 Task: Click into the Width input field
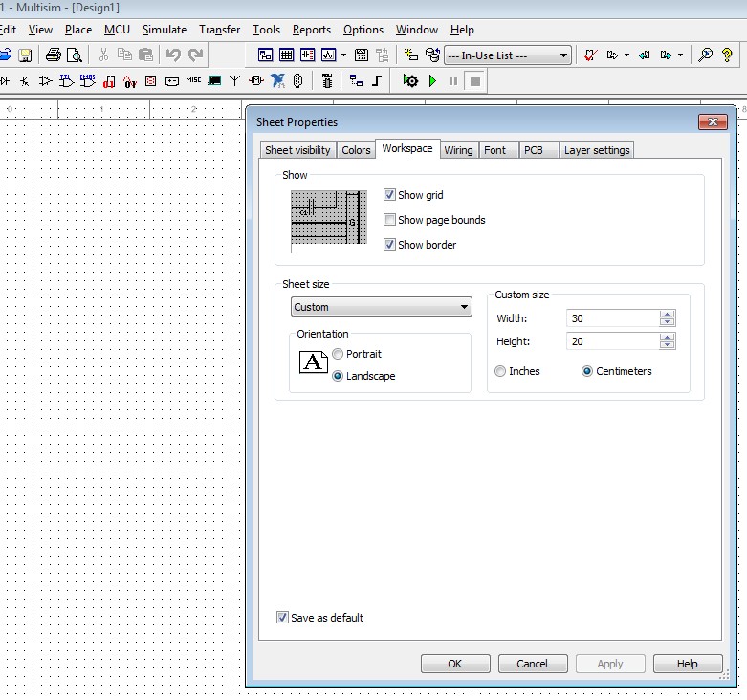[612, 318]
